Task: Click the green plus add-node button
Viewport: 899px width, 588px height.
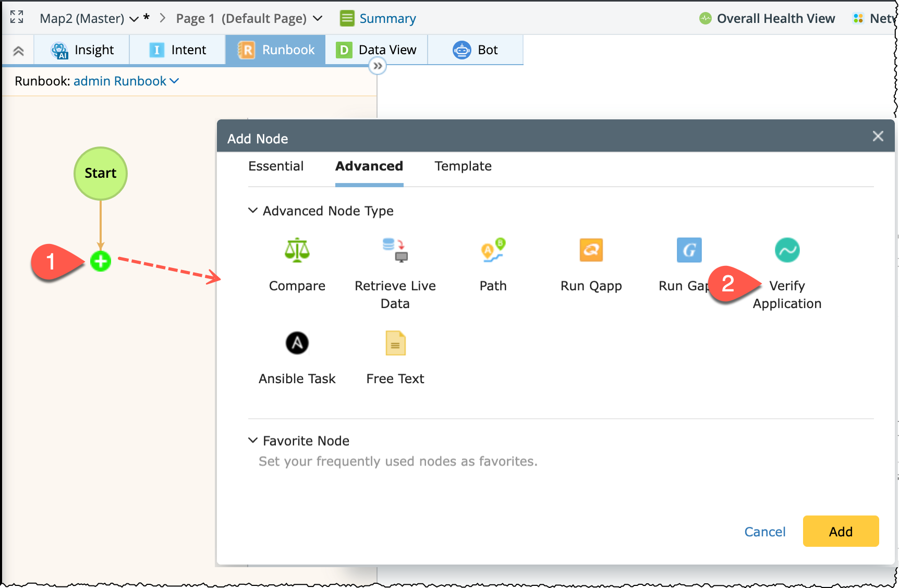Action: coord(101,261)
